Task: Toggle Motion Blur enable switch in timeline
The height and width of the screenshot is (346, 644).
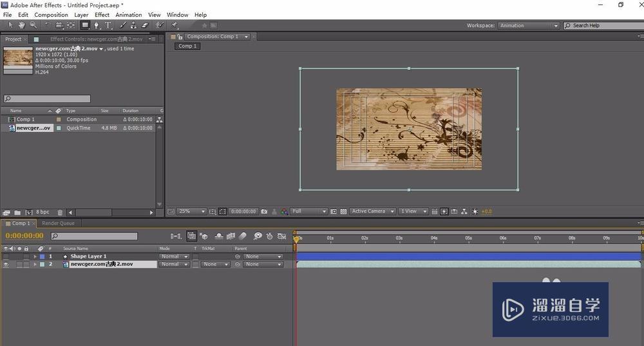Action: coord(243,236)
